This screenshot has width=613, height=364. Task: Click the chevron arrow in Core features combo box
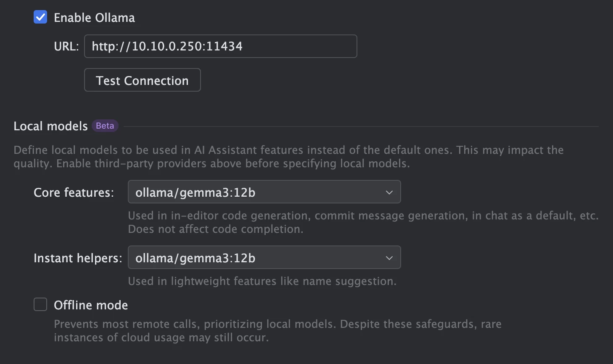(389, 193)
